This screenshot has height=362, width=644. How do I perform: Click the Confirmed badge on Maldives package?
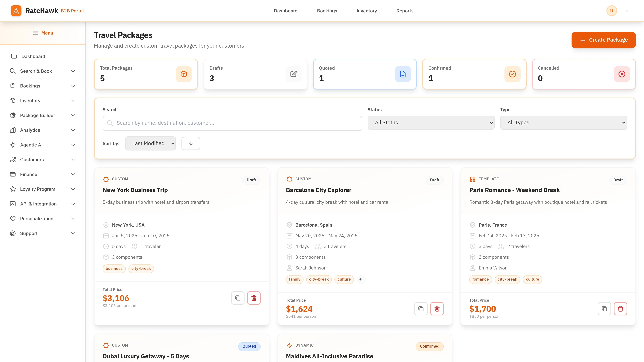coord(430,346)
